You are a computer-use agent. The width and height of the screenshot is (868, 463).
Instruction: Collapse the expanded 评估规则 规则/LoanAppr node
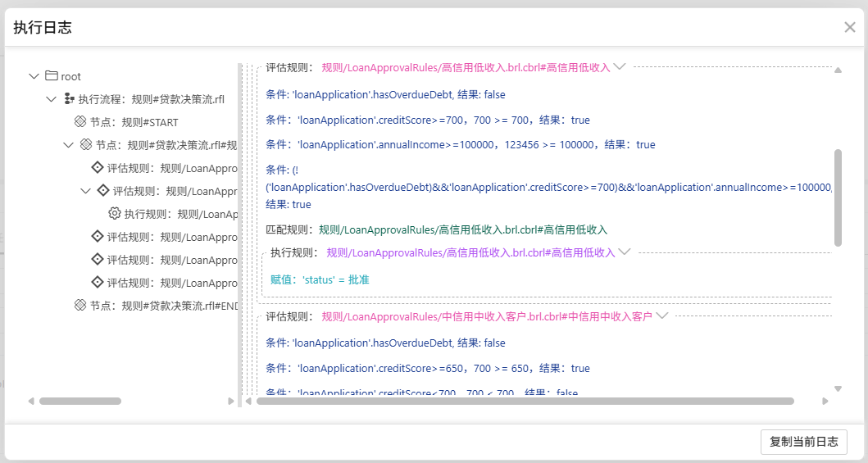click(85, 191)
